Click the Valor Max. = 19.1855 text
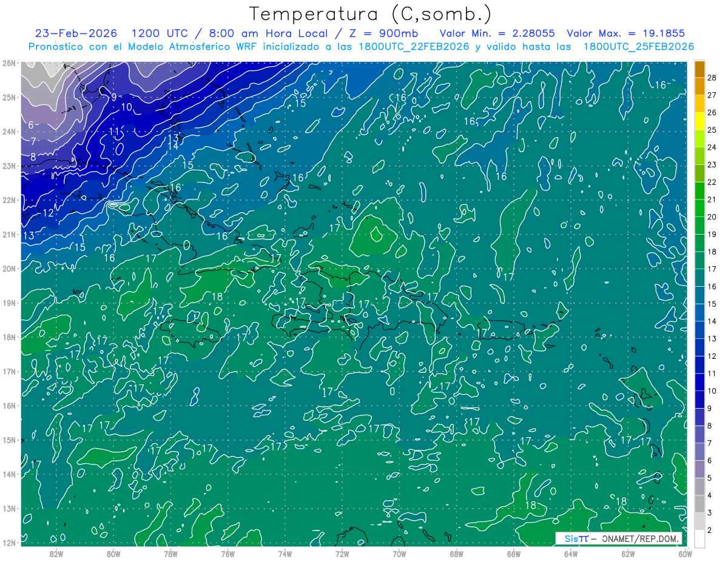The width and height of the screenshot is (728, 562). 626,33
